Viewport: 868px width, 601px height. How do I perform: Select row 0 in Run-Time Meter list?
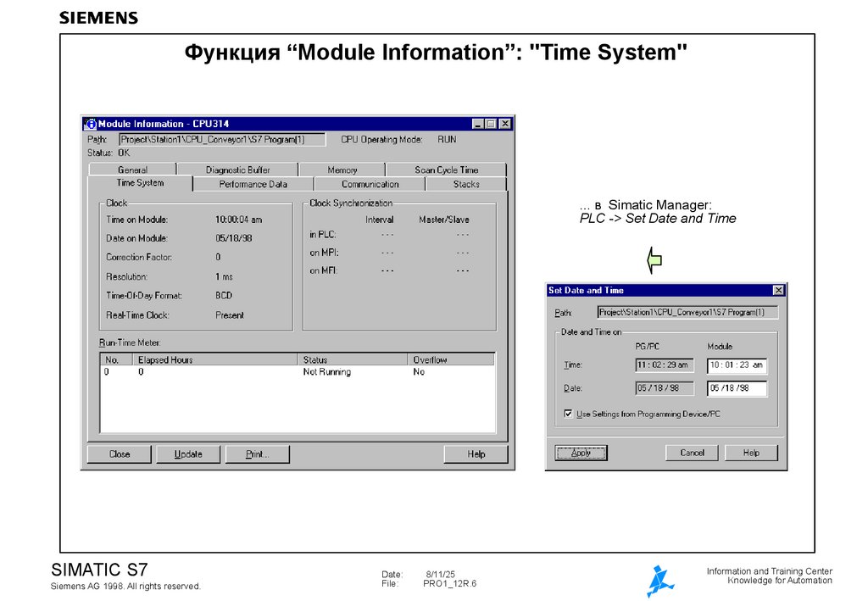click(x=212, y=371)
